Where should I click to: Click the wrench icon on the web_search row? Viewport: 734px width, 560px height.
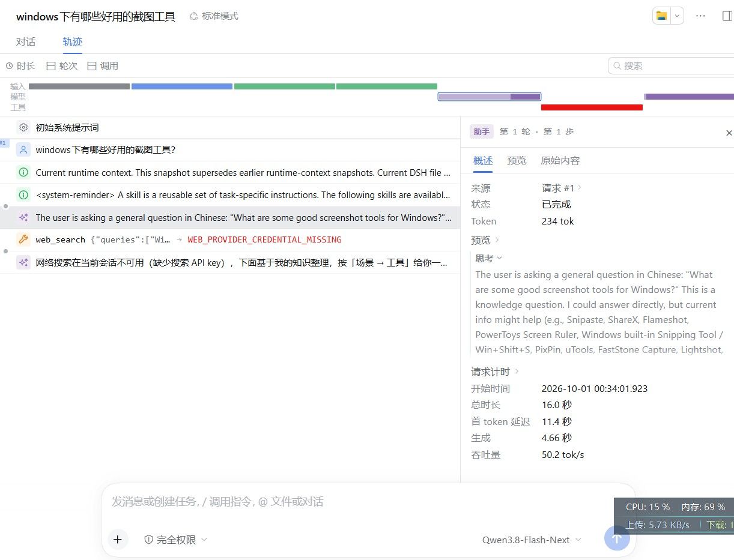point(23,239)
